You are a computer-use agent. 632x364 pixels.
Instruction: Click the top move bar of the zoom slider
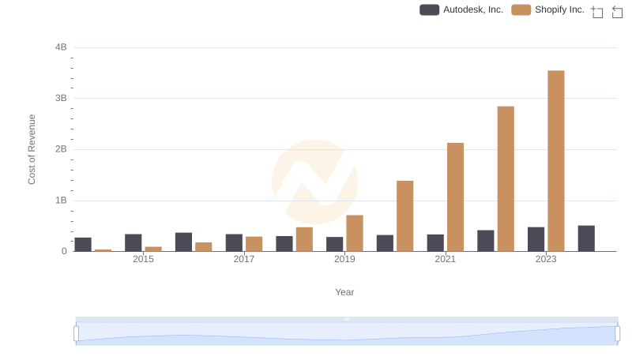[x=347, y=319]
